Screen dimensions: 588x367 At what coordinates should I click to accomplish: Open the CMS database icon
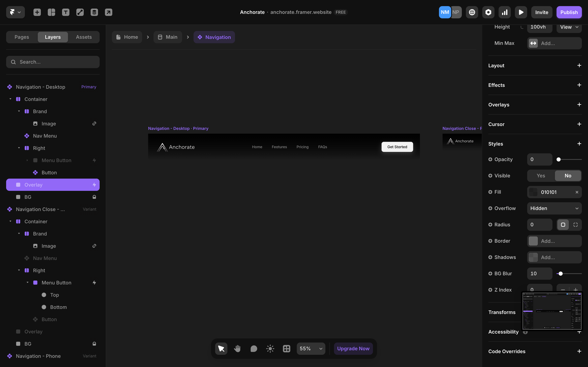click(94, 12)
